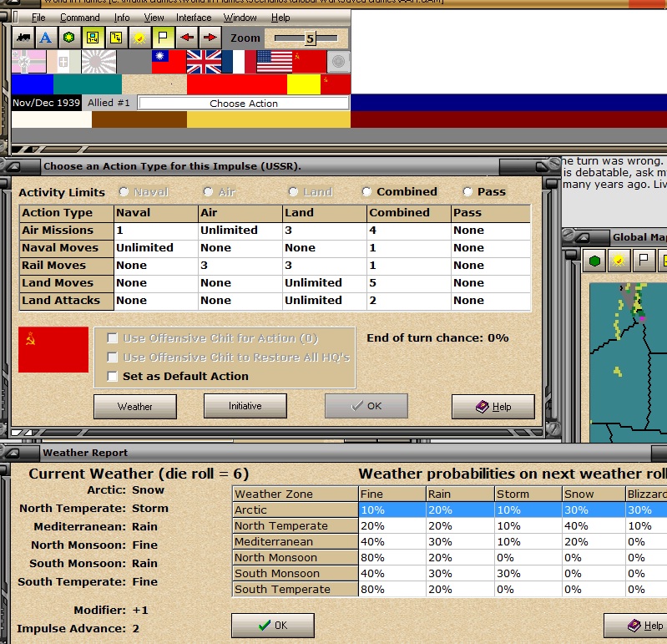Click sun weather icon in Global Map toolbar
This screenshot has width=667, height=644.
tap(619, 261)
